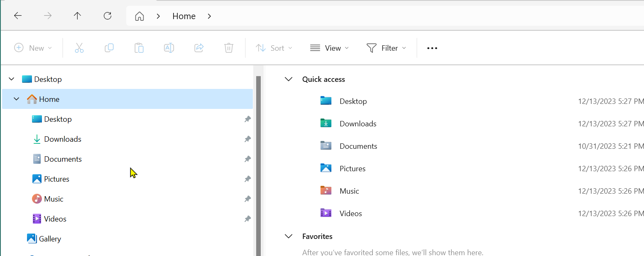Click the Refresh icon in the address bar
Image resolution: width=644 pixels, height=256 pixels.
(x=107, y=16)
